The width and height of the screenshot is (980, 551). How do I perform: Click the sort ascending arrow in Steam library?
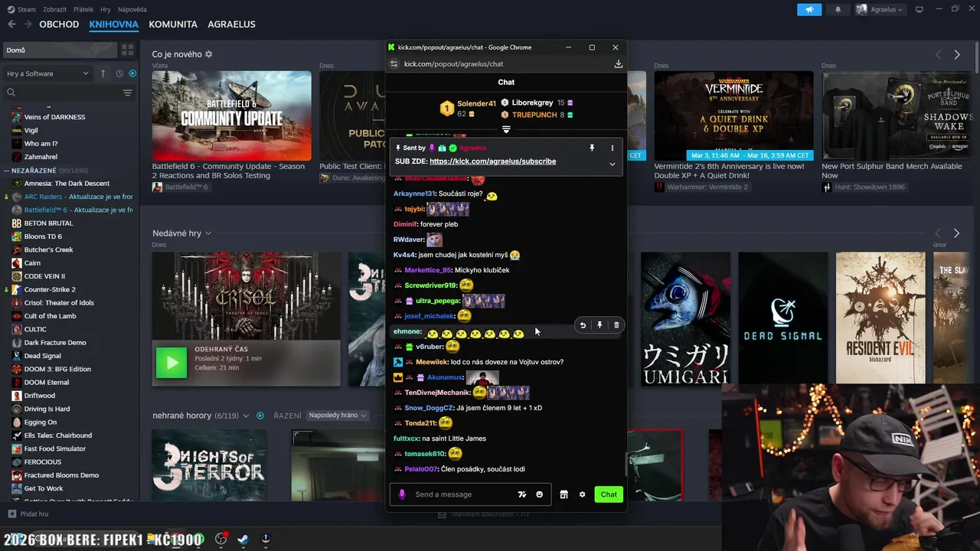pyautogui.click(x=103, y=73)
